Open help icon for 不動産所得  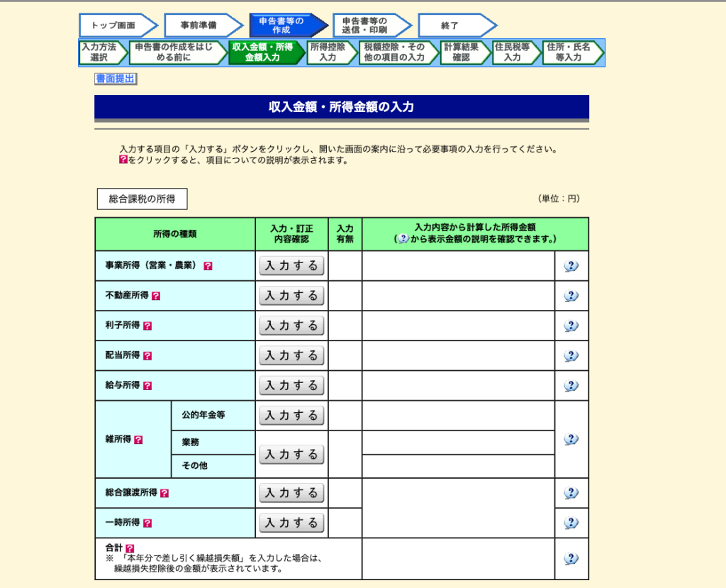pyautogui.click(x=157, y=296)
